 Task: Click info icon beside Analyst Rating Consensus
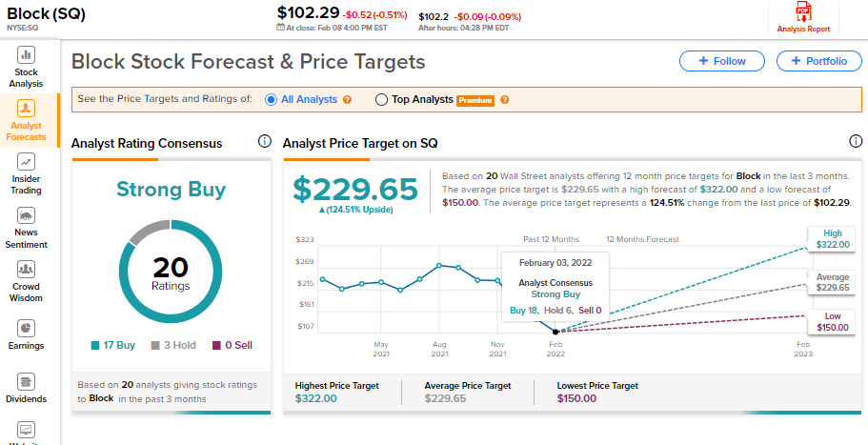tap(265, 142)
